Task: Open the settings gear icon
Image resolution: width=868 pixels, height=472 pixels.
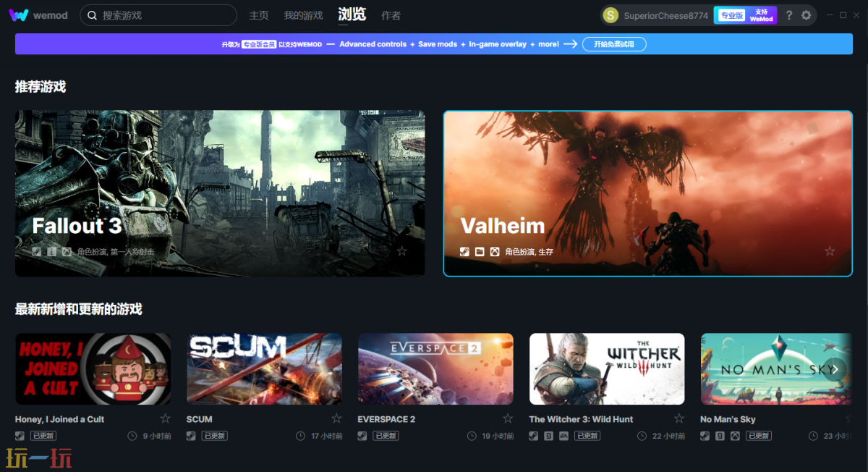Action: click(x=807, y=15)
